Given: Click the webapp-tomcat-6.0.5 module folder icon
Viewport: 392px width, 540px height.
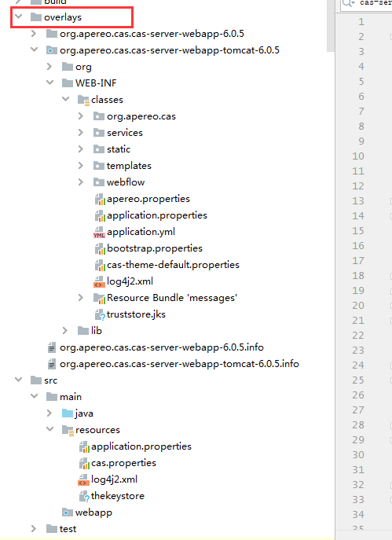Looking at the screenshot, I should (x=52, y=50).
